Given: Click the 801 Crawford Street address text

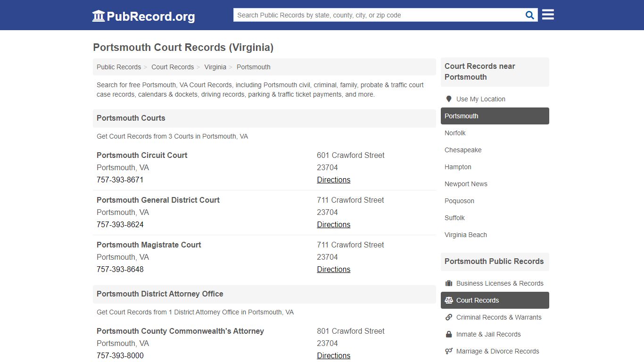Looking at the screenshot, I should 351,331.
